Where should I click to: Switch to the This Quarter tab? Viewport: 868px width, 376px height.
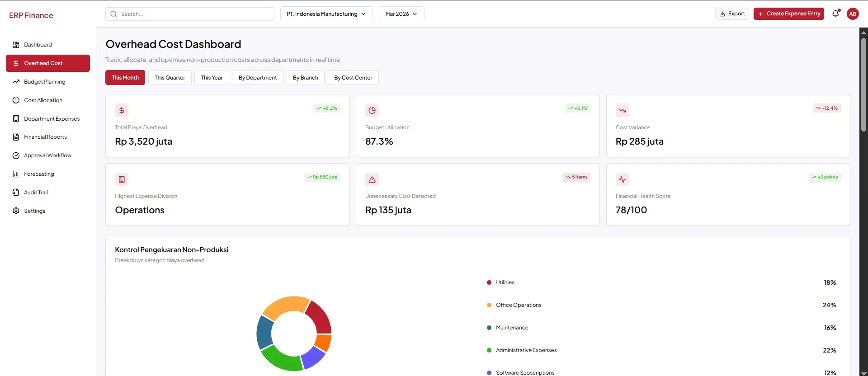pos(170,78)
